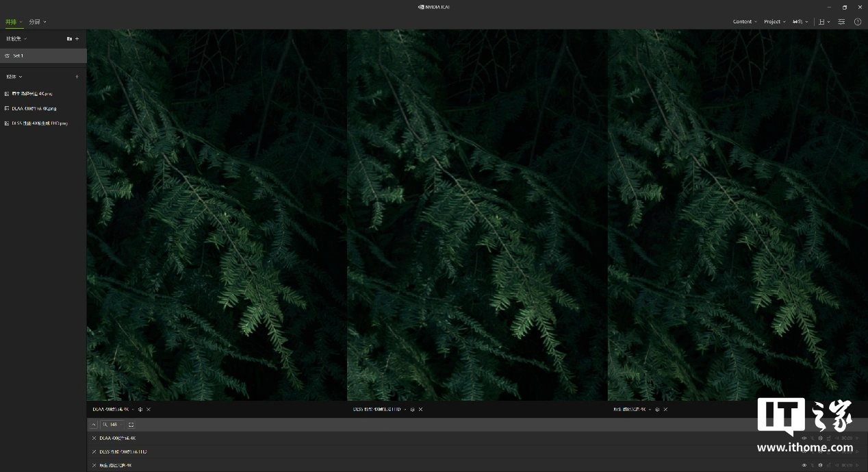Open the settings sliders icon in the top right

[x=841, y=22]
